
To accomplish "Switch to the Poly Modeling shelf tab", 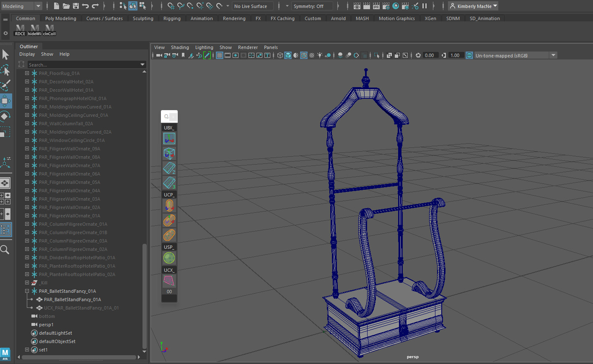I will [61, 18].
